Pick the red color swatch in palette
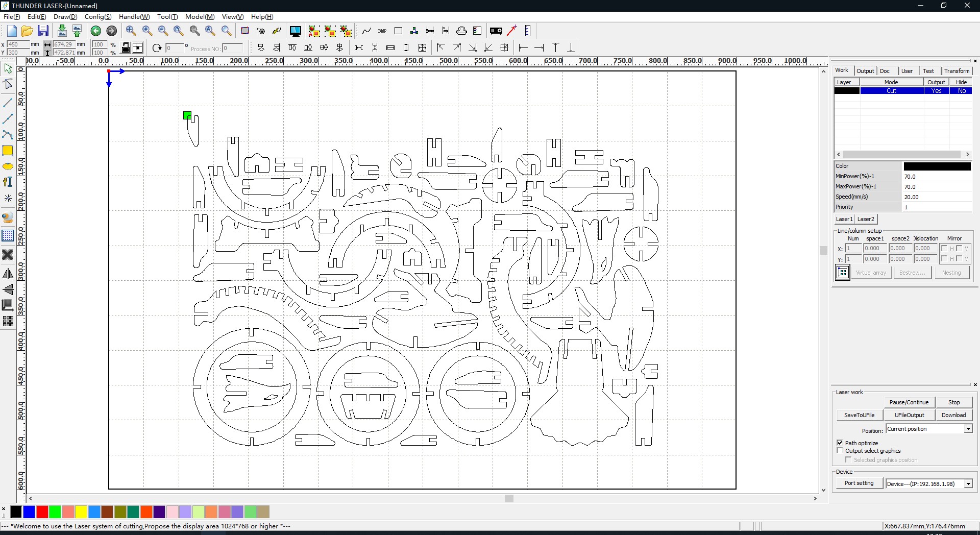The image size is (980, 535). (42, 512)
